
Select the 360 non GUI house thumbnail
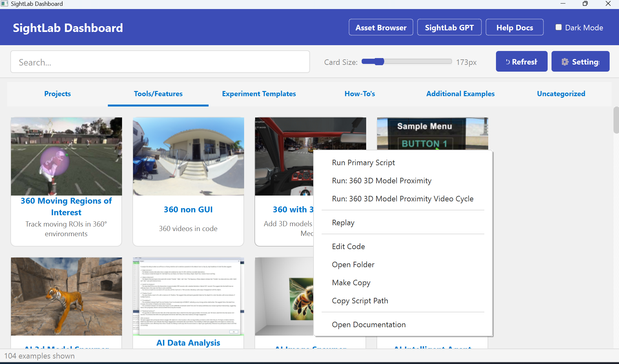(x=188, y=156)
